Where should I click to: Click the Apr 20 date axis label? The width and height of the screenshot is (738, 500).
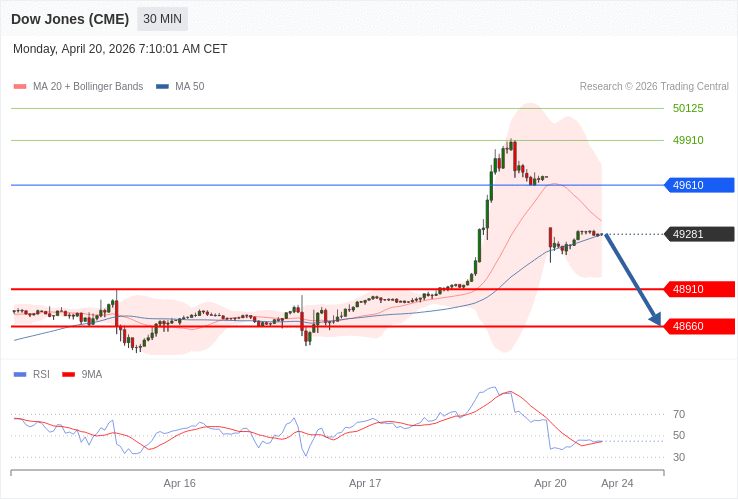click(x=551, y=484)
